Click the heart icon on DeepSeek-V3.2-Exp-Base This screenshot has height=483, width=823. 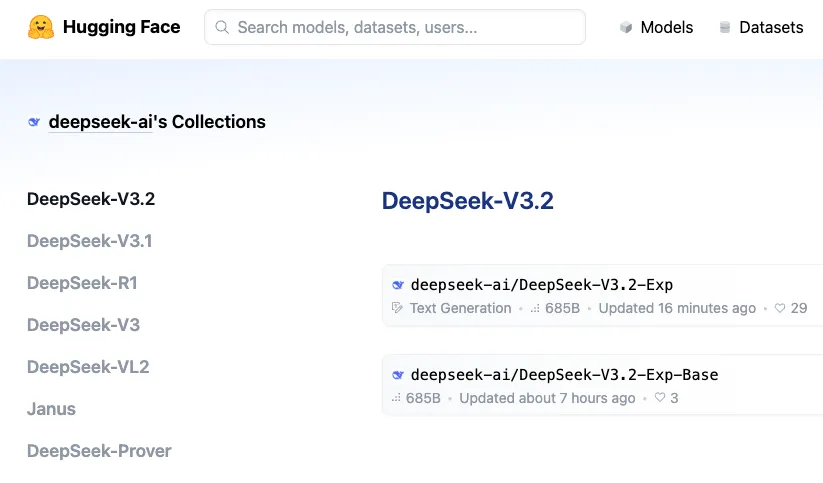click(659, 399)
